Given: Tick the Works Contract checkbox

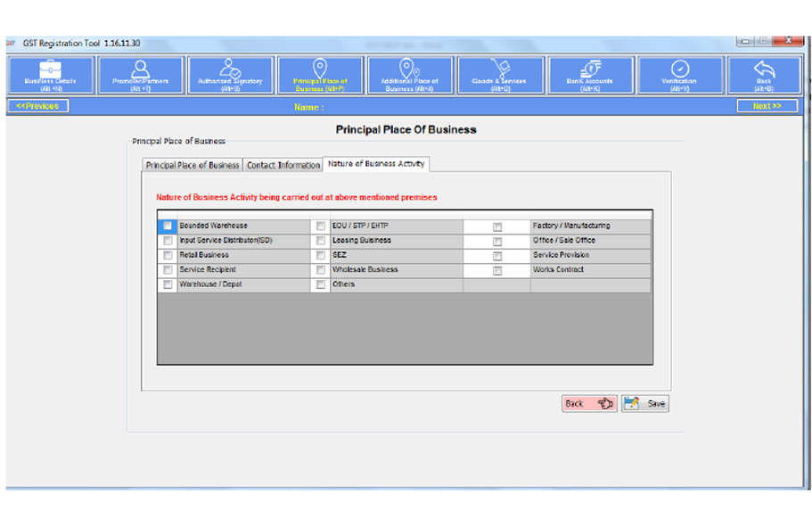Looking at the screenshot, I should pos(497,271).
